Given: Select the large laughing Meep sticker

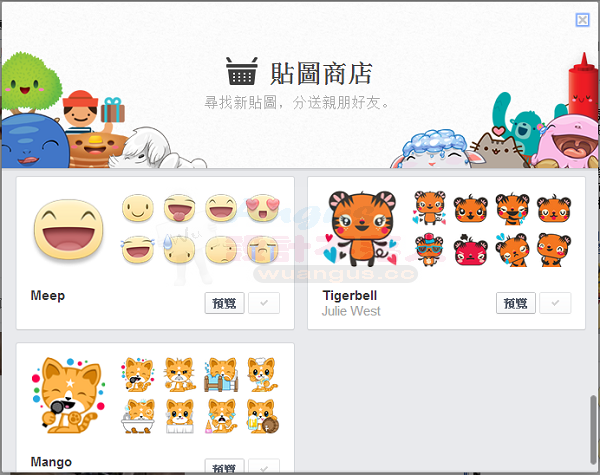Looking at the screenshot, I should click(x=69, y=230).
